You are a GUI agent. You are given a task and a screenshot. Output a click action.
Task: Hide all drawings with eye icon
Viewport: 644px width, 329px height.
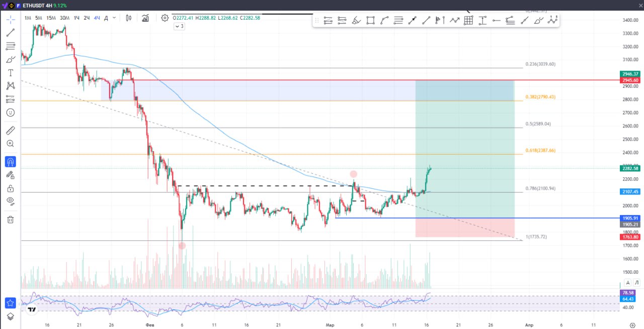(11, 201)
